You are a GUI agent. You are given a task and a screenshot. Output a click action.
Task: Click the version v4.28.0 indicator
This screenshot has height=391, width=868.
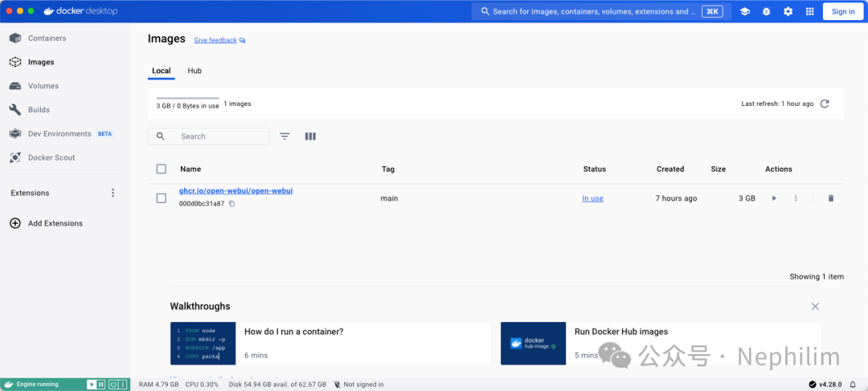(x=825, y=385)
